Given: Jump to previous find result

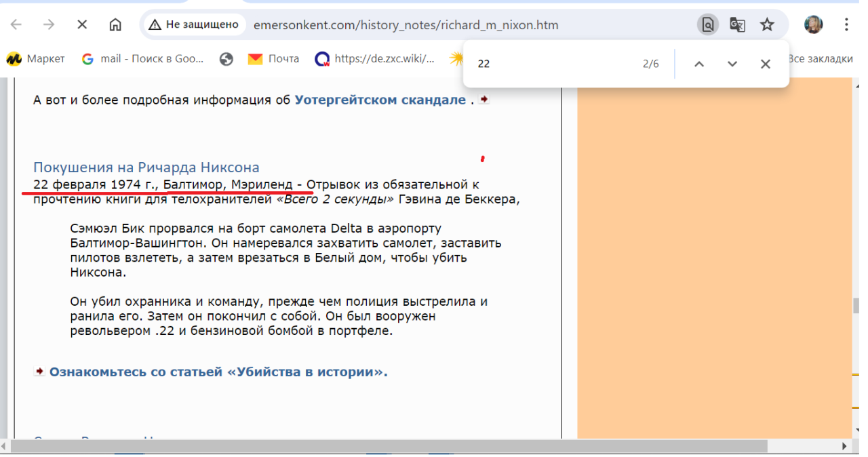Looking at the screenshot, I should pyautogui.click(x=699, y=64).
